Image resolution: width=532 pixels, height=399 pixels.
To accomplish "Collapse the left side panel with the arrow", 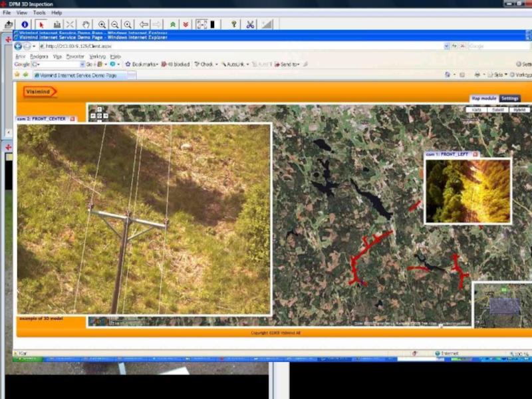I will (9, 132).
